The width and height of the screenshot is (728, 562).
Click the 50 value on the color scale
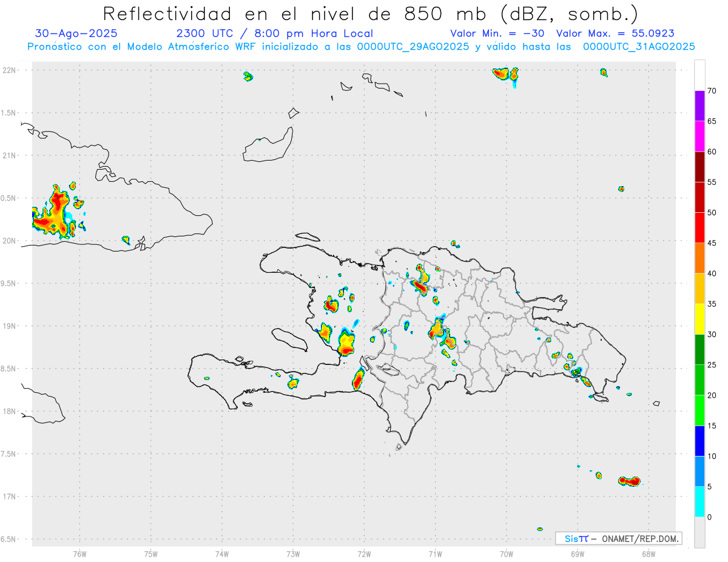(x=712, y=213)
